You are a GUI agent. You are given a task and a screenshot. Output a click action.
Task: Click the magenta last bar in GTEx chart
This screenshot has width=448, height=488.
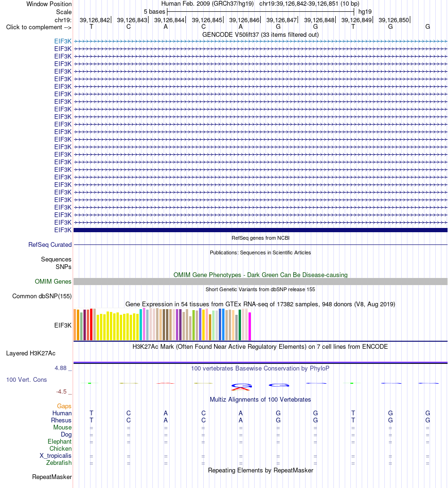point(249,326)
